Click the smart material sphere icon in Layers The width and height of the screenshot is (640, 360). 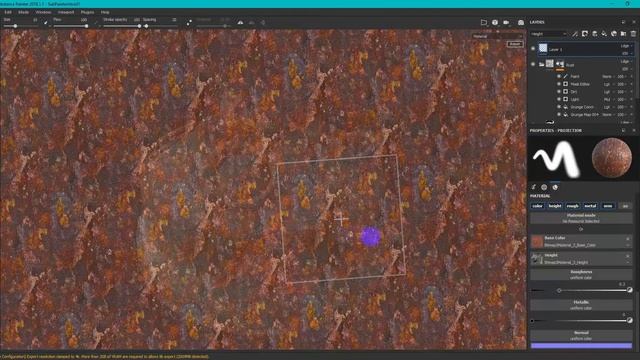click(x=614, y=34)
